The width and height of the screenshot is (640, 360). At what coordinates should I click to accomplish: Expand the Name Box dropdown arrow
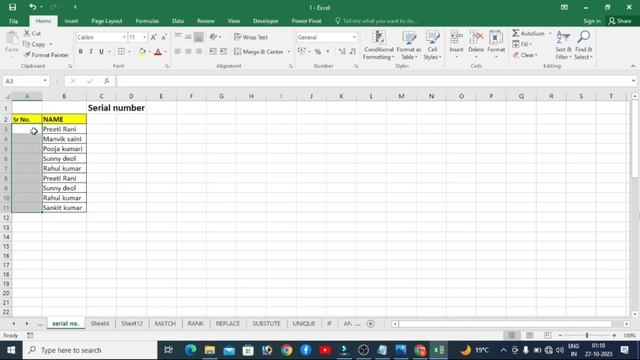tap(45, 81)
